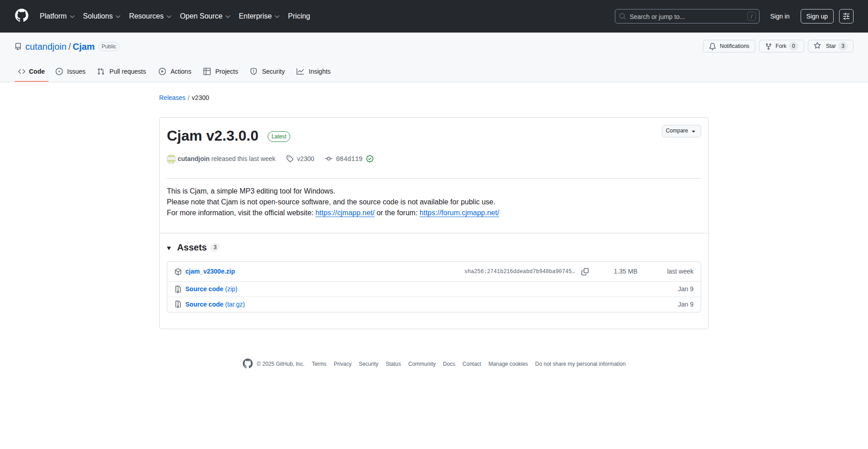Viewport: 868px width, 449px height.
Task: Click the green verified commit checkmark
Action: (370, 159)
